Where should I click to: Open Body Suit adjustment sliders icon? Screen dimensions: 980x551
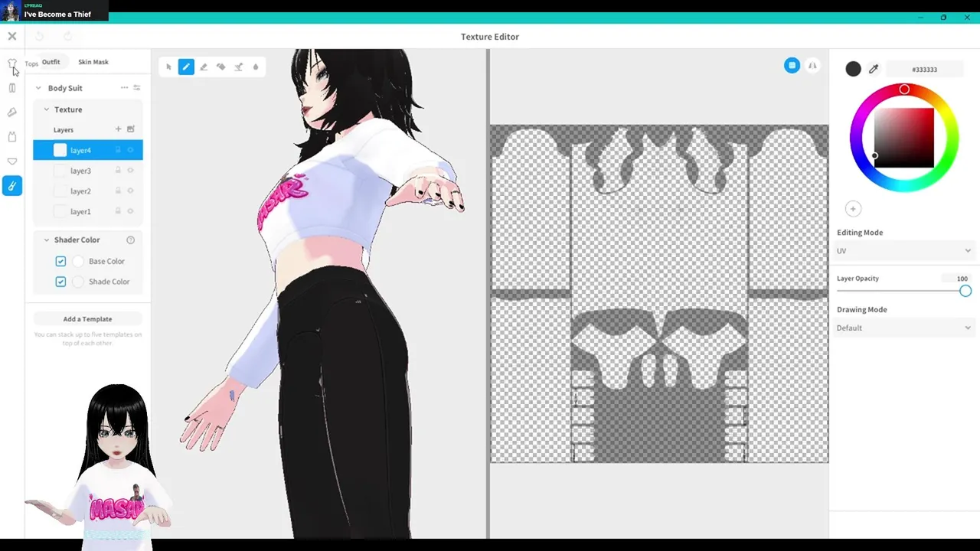click(137, 88)
